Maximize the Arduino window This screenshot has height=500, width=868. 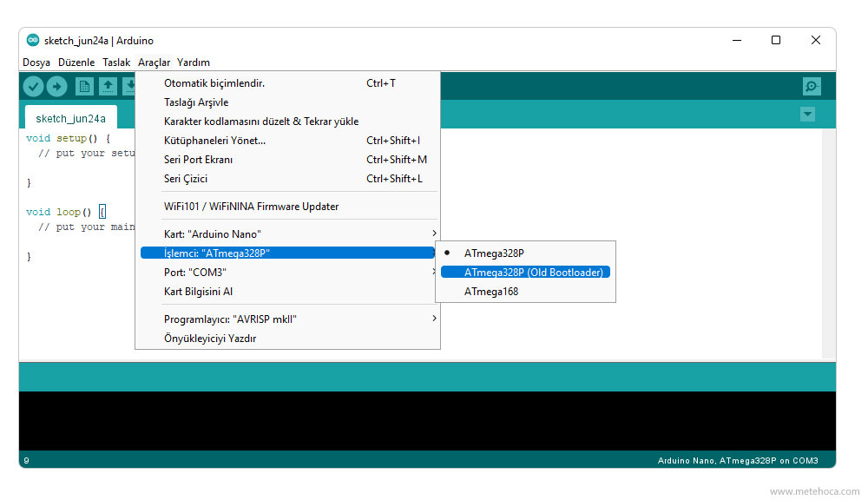pyautogui.click(x=776, y=41)
